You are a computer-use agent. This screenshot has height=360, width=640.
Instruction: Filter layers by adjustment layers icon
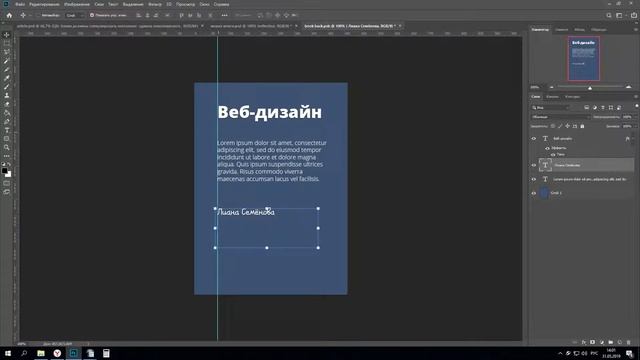pyautogui.click(x=595, y=107)
